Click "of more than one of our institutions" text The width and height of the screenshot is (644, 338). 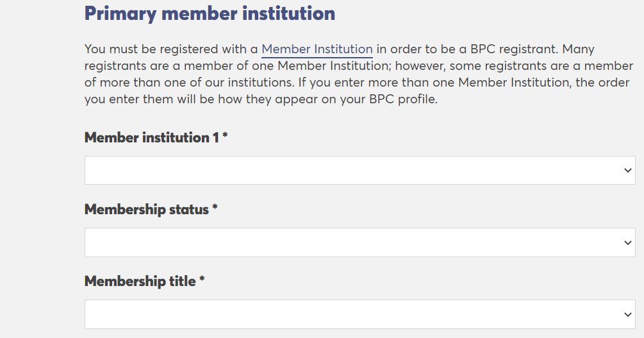pyautogui.click(x=185, y=83)
